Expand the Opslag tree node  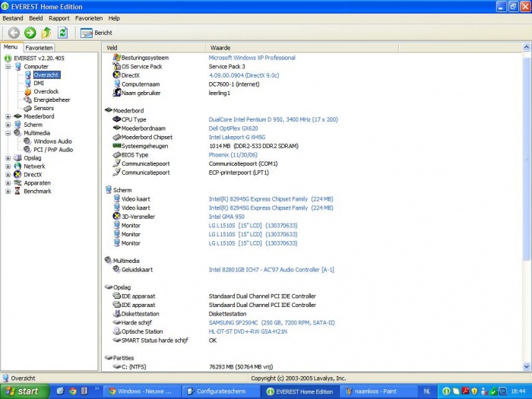8,158
